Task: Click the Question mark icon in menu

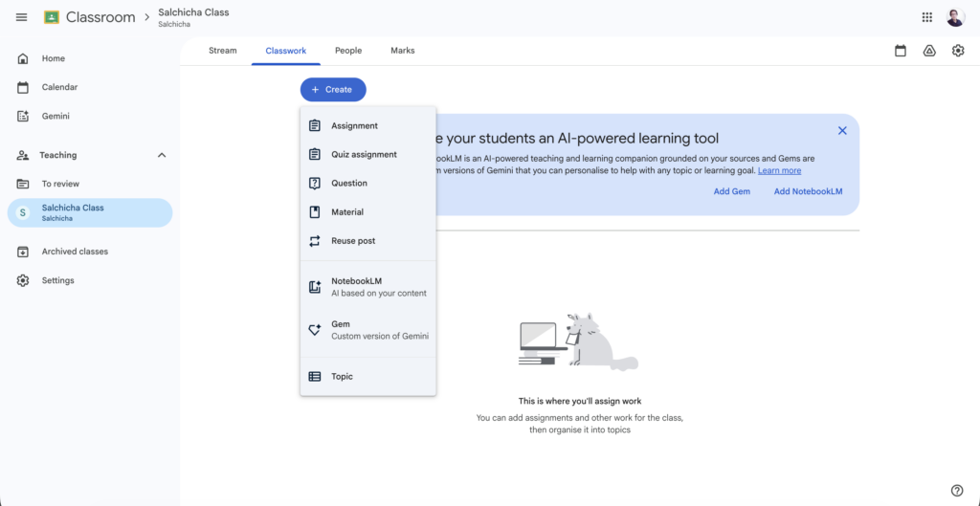Action: (x=315, y=183)
